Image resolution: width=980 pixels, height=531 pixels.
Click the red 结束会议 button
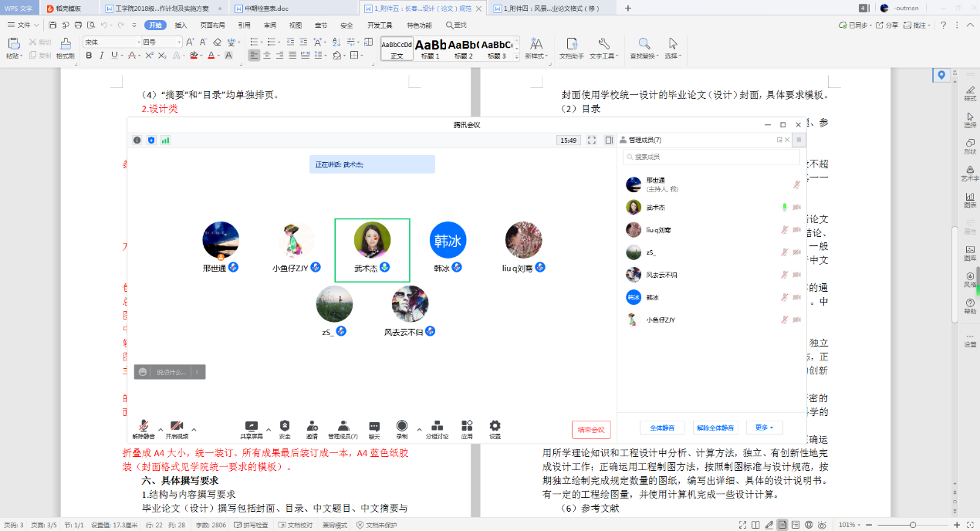[591, 430]
